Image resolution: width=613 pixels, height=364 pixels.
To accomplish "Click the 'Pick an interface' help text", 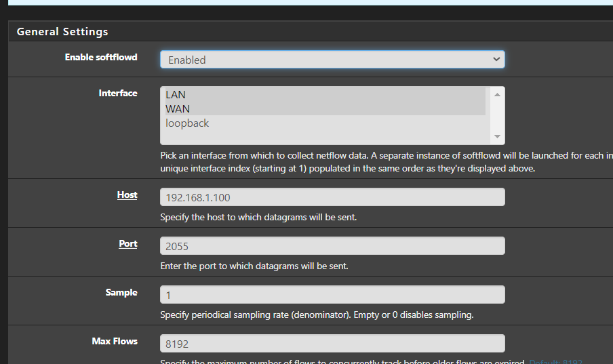I will (x=387, y=162).
